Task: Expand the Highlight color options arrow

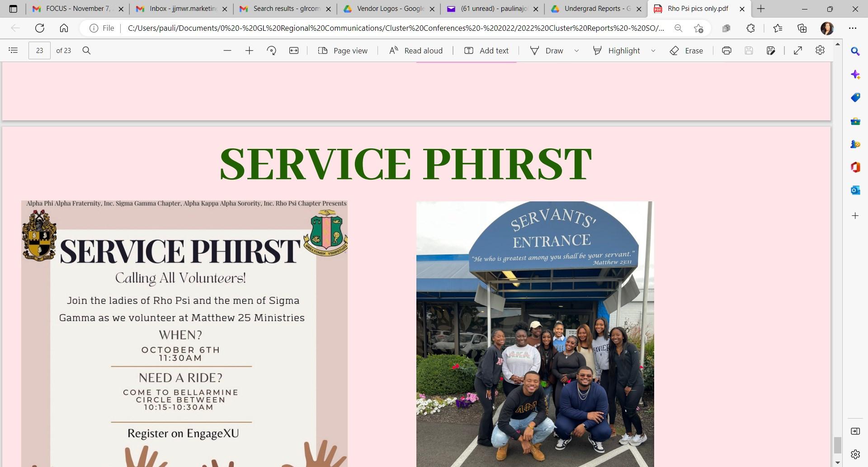Action: (653, 51)
